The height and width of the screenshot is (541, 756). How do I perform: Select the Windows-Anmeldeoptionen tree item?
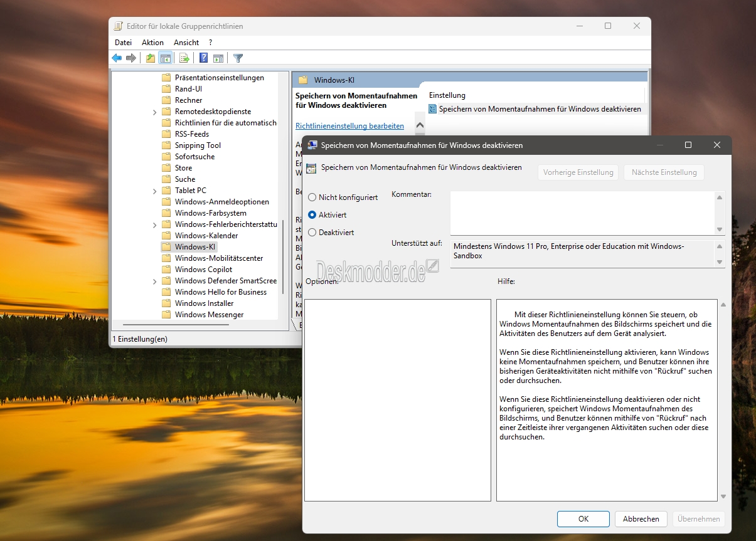click(x=222, y=202)
